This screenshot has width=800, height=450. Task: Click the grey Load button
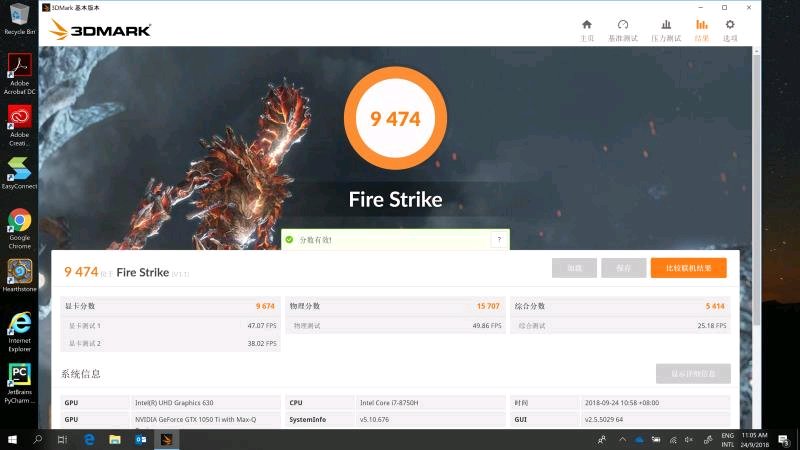(x=574, y=268)
